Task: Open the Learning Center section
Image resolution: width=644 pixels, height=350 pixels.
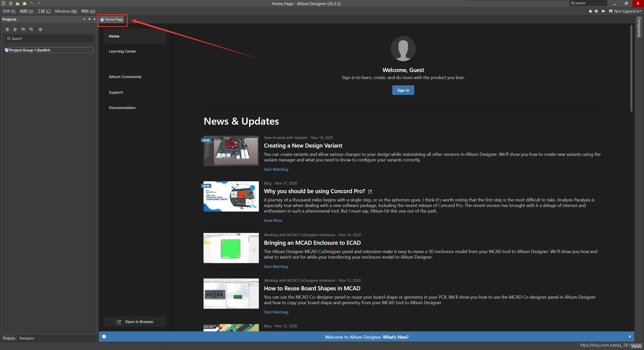Action: [122, 51]
